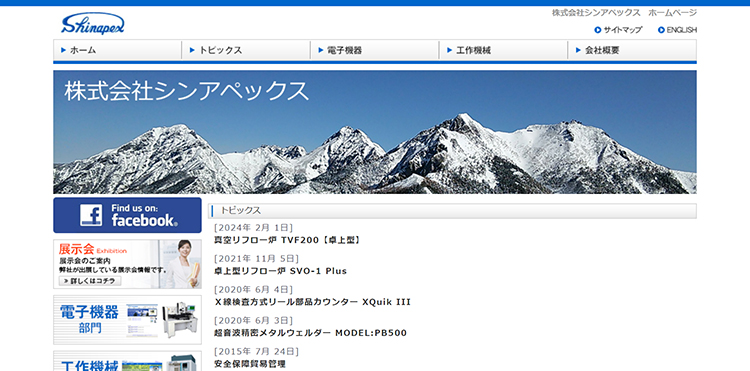Click the date [2020年 6月 4日]
The height and width of the screenshot is (371, 750).
coord(254,290)
